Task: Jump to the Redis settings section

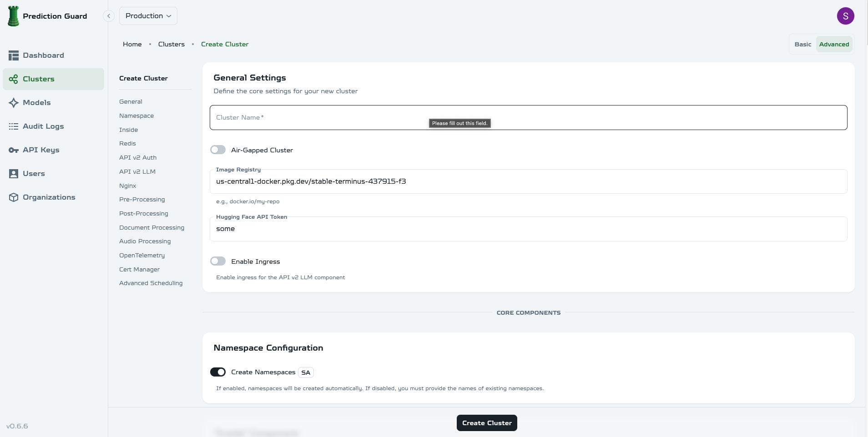Action: click(x=127, y=143)
